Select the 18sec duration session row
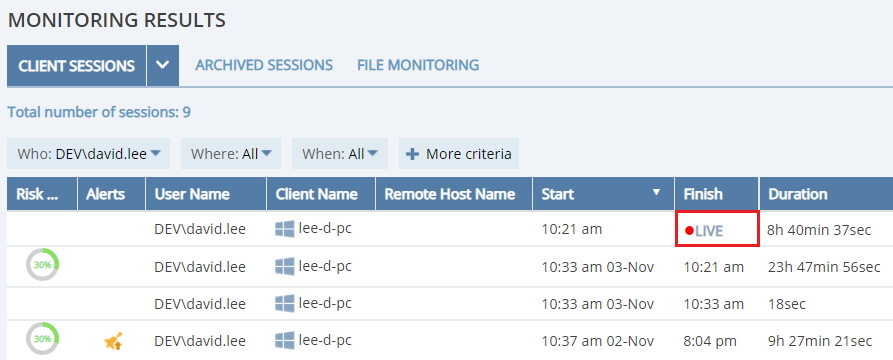The width and height of the screenshot is (893, 360). click(x=450, y=304)
